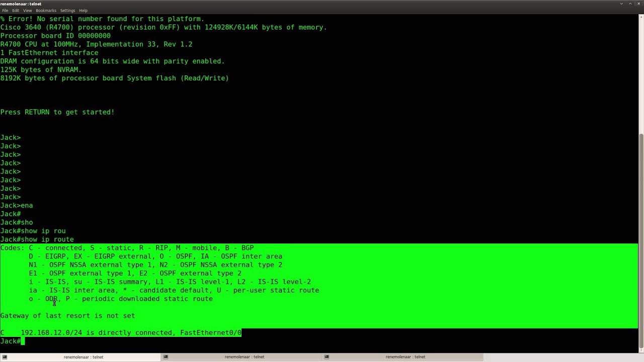Click terminal icon of the rightmost tab

click(x=327, y=357)
